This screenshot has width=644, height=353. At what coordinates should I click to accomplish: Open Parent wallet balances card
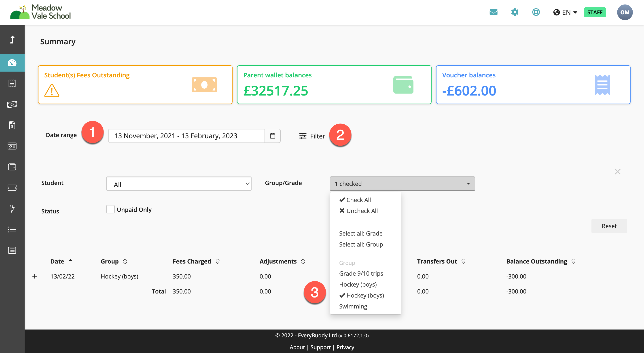click(x=334, y=85)
